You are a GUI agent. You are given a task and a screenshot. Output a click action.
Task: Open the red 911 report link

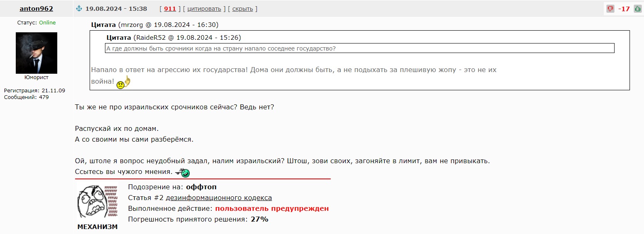[x=170, y=9]
